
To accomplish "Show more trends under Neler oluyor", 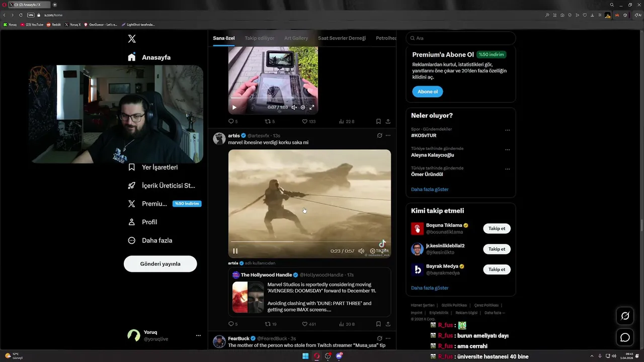I will coord(430,190).
